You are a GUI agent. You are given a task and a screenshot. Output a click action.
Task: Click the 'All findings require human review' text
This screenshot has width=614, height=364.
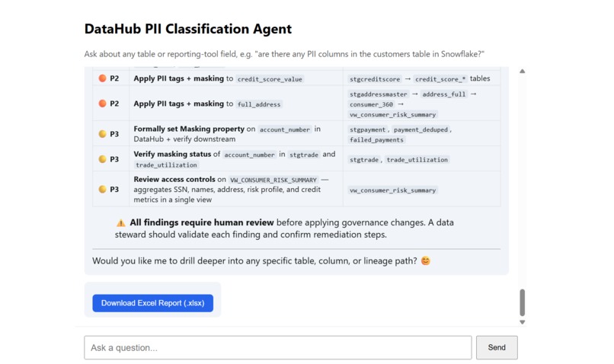click(x=202, y=222)
